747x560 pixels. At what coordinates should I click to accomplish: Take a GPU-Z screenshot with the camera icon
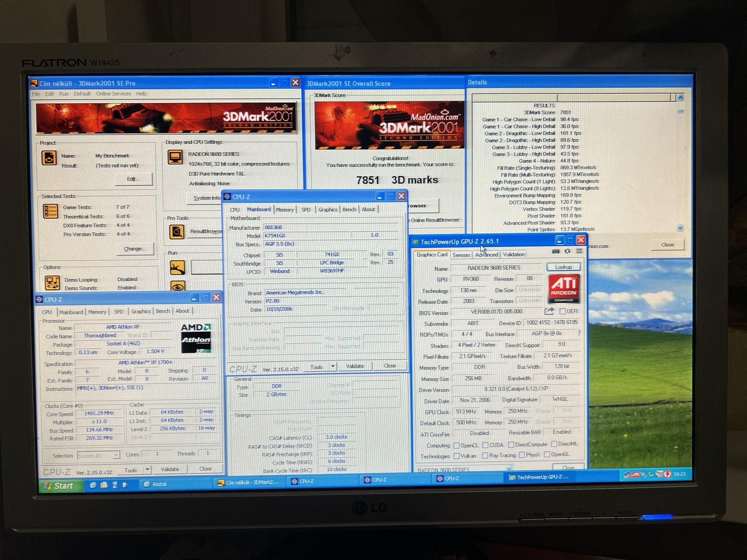[555, 251]
